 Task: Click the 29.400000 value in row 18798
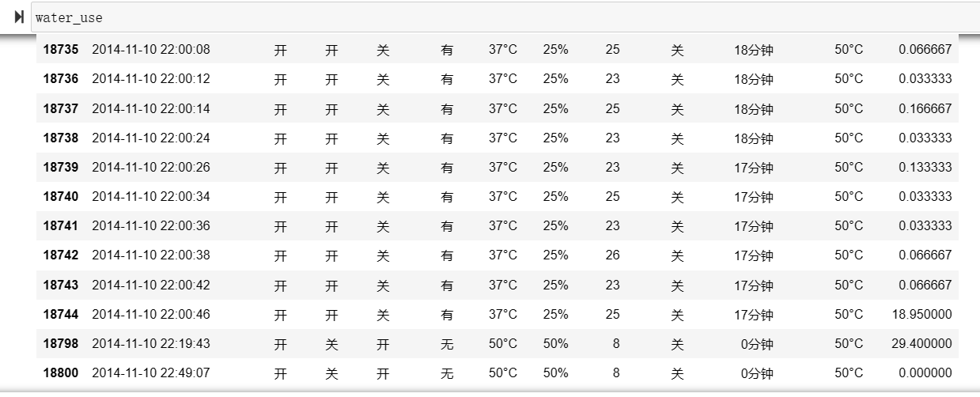click(x=922, y=343)
